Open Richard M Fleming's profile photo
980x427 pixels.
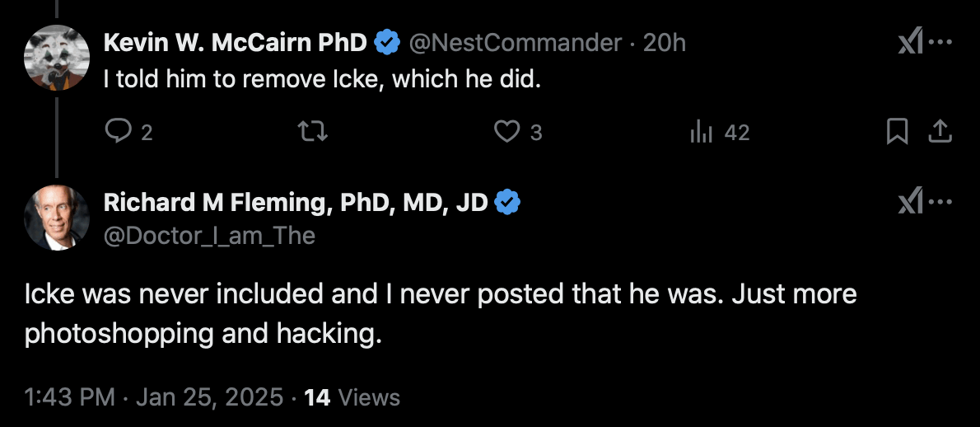[56, 218]
